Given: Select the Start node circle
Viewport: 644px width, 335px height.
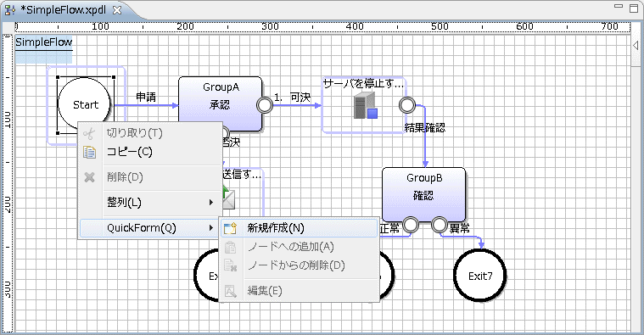Looking at the screenshot, I should pyautogui.click(x=84, y=103).
